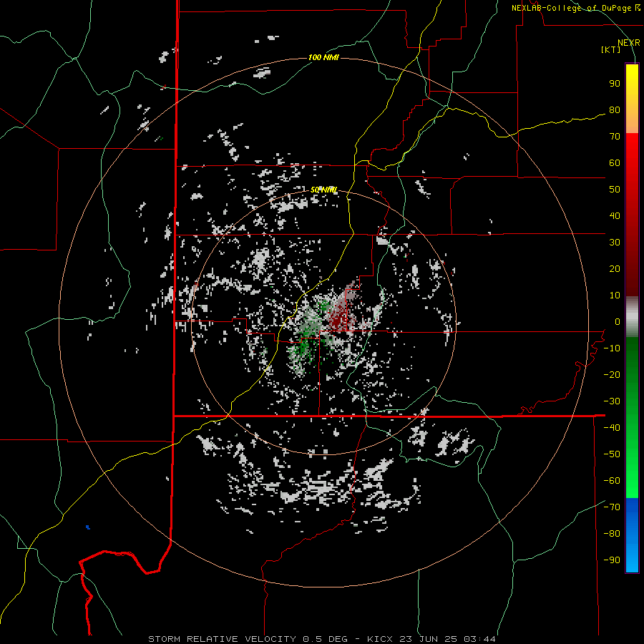The image size is (644, 644).
Task: Click the -10 value on the velocity scale
Action: click(x=612, y=348)
